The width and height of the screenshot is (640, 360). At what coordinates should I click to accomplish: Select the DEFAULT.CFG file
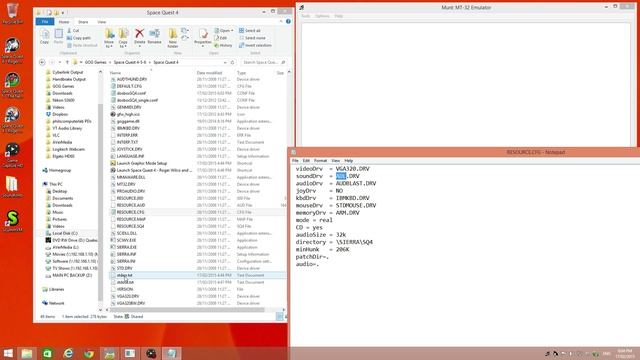tap(129, 86)
